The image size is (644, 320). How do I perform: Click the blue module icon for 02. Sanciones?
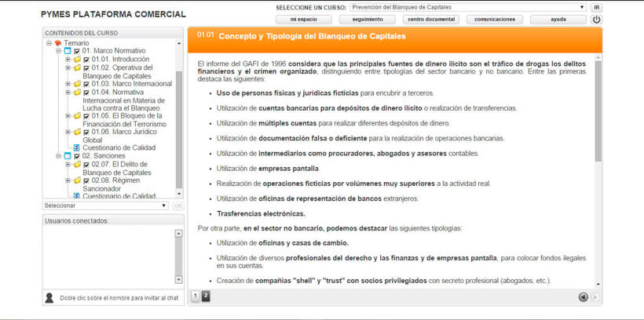[x=68, y=156]
